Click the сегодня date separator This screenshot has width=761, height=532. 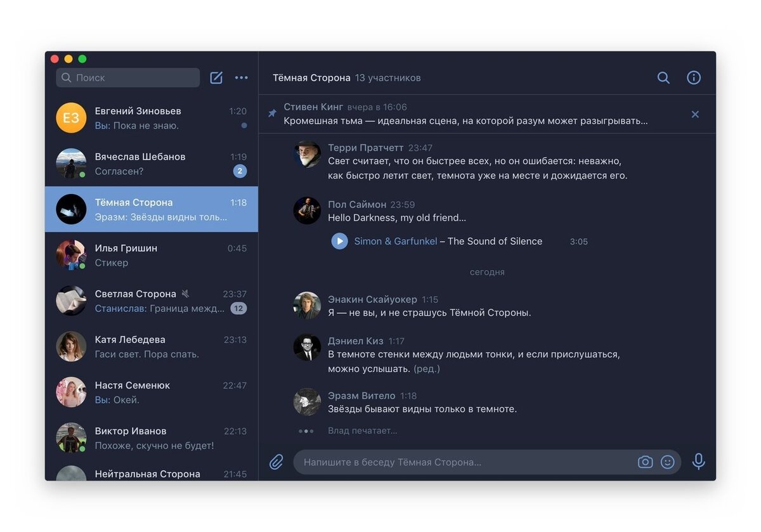tap(487, 272)
